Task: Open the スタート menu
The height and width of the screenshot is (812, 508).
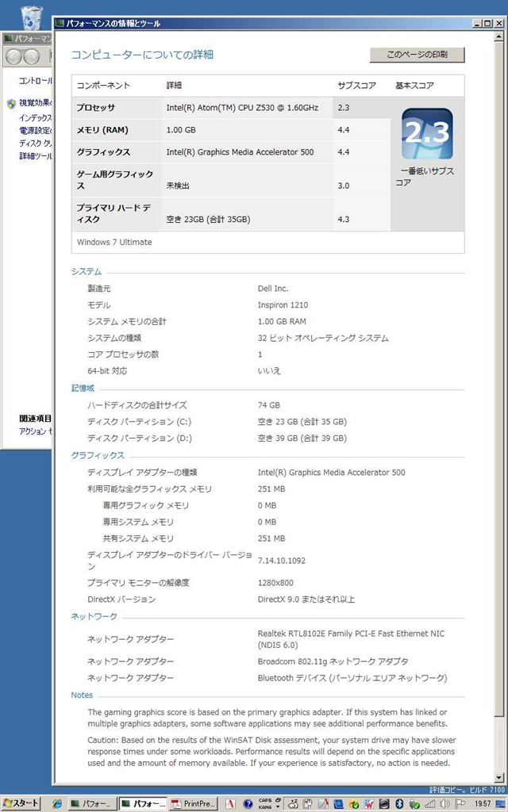Action: click(21, 804)
